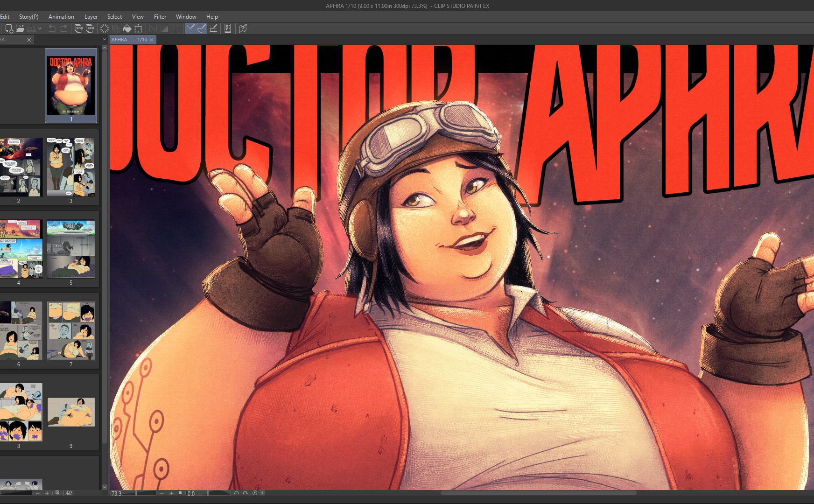Click the Deselect icon
Image resolution: width=814 pixels, height=504 pixels.
[x=153, y=28]
